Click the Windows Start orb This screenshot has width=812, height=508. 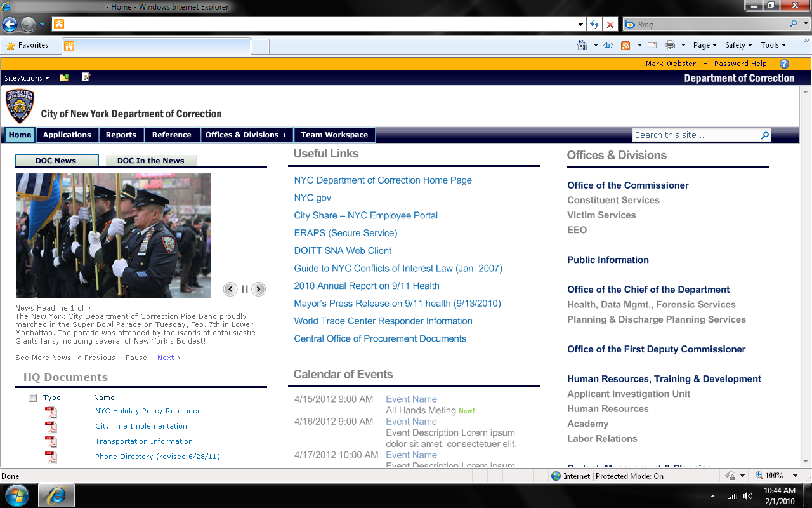point(17,495)
